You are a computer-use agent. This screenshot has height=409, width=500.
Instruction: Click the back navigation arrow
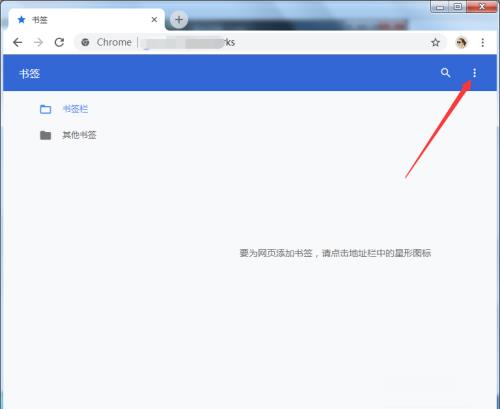click(x=17, y=42)
